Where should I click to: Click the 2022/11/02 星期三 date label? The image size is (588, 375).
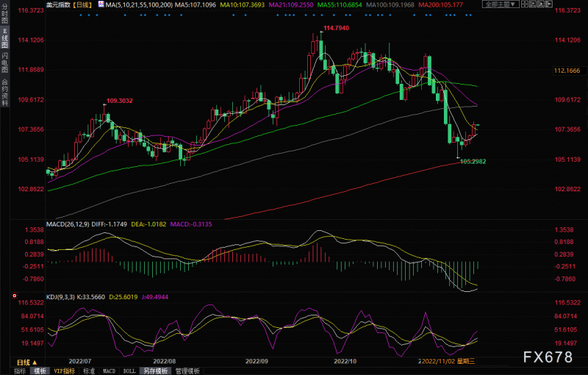click(x=448, y=361)
